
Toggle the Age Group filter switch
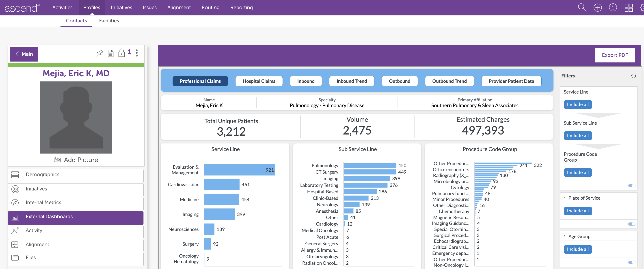pos(631,262)
